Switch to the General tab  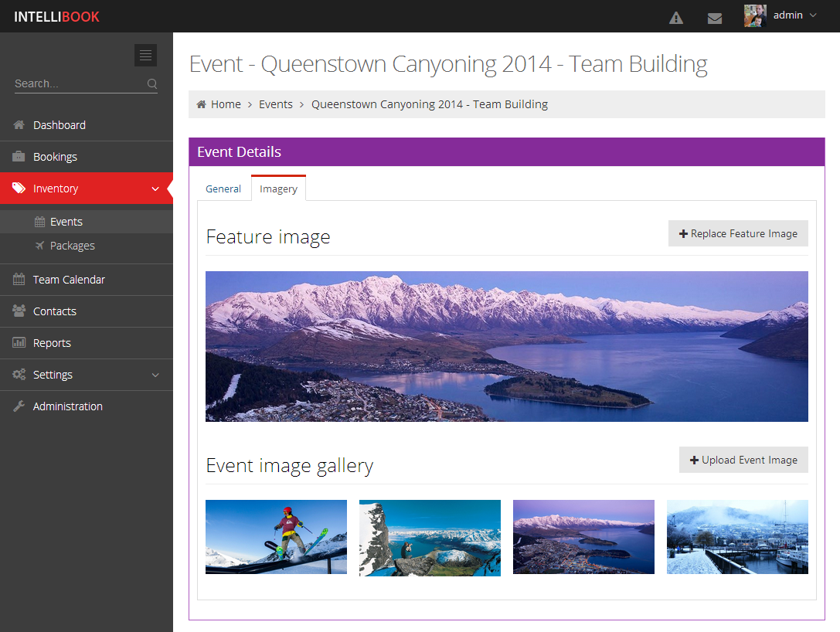pos(223,189)
